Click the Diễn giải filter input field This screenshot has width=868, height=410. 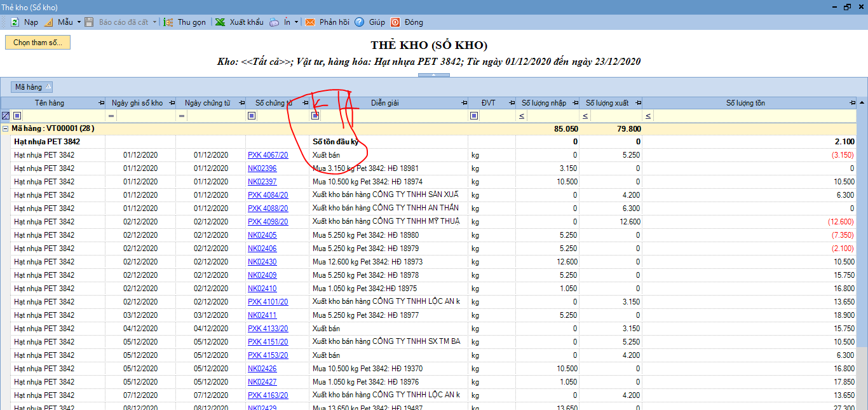pos(394,116)
